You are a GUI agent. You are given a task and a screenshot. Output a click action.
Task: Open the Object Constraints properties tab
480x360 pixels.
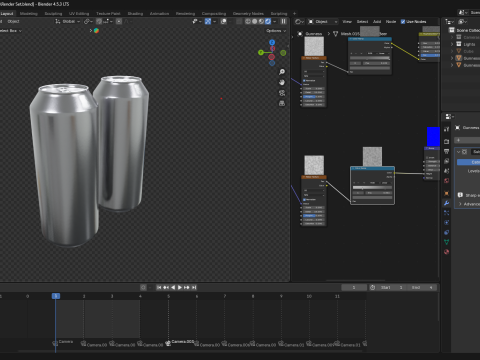point(447,232)
